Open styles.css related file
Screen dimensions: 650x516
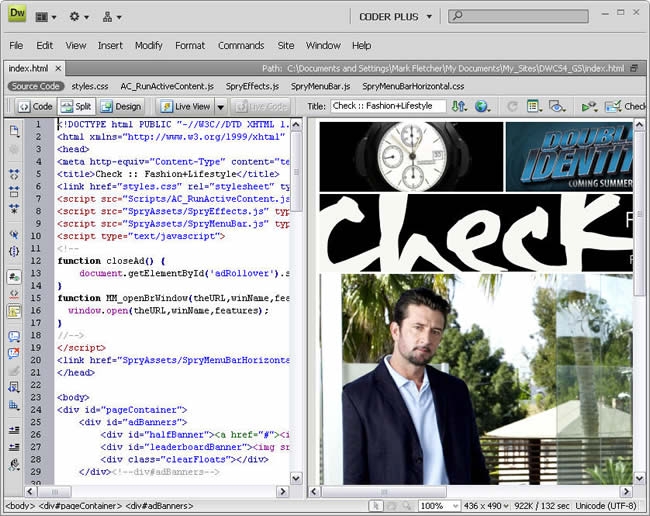90,86
